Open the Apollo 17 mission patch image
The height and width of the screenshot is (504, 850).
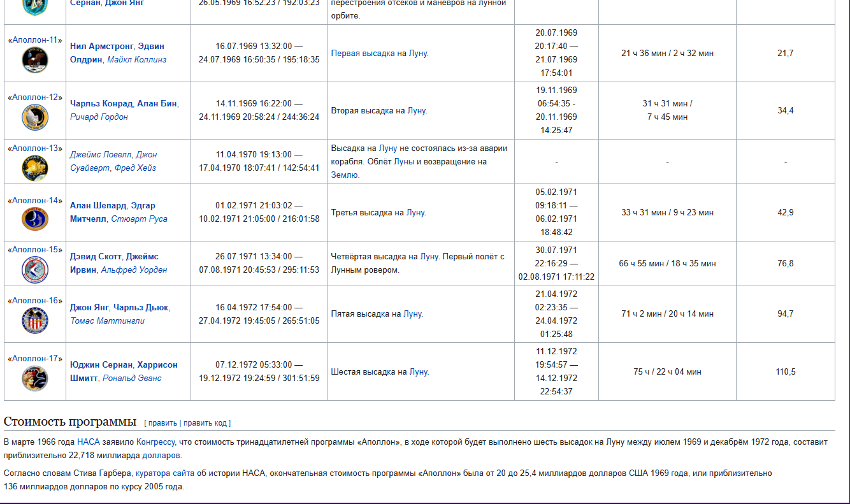click(x=35, y=378)
